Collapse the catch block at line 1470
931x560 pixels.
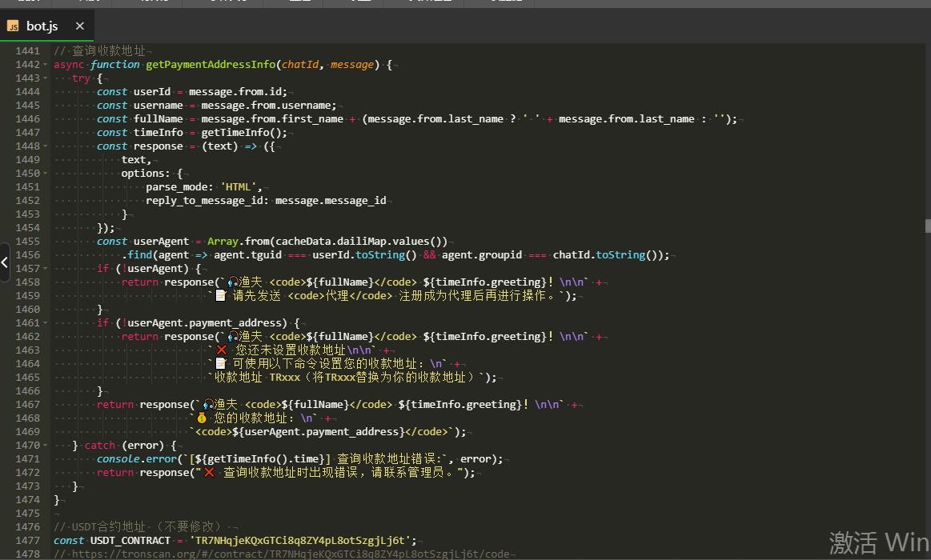pos(45,446)
